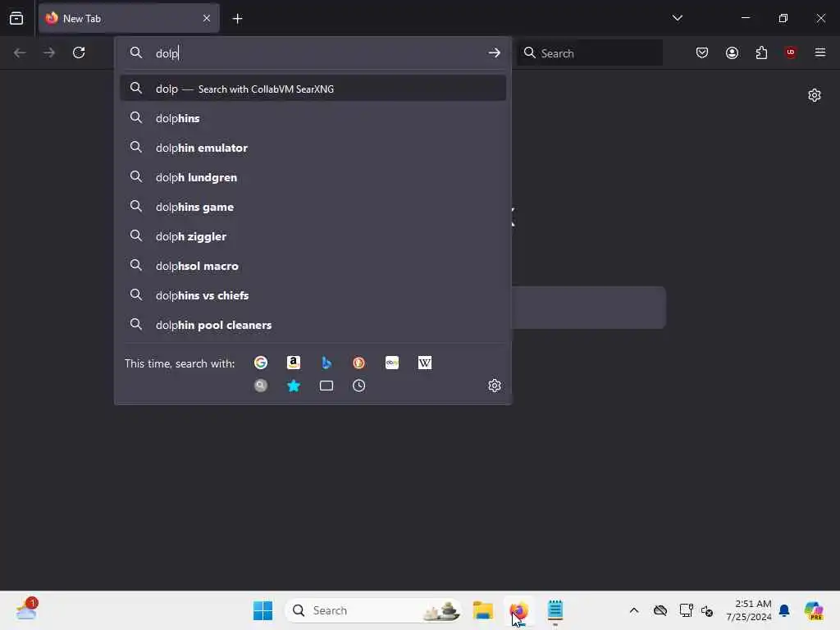Select the "dolphsol macro" suggestion
The image size is (840, 630).
[313, 266]
